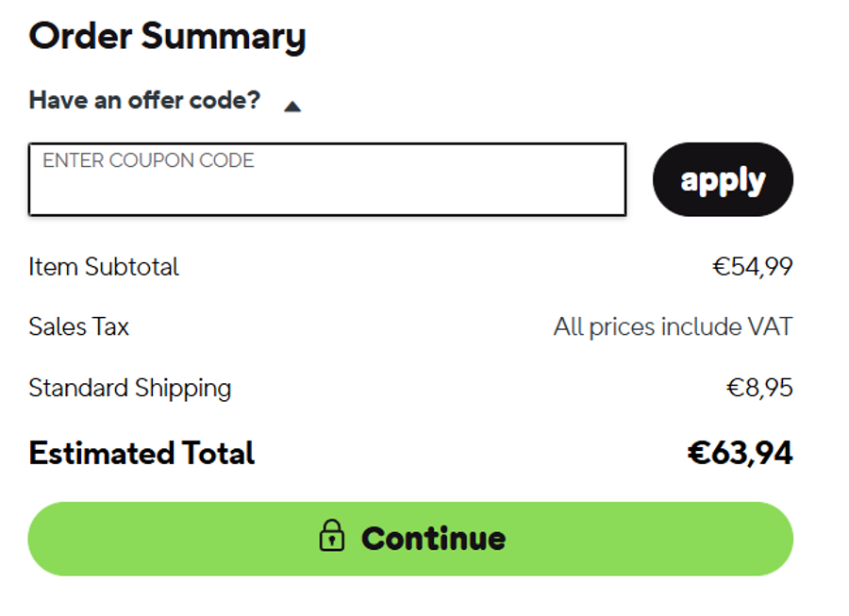Click the "All prices include VAT" text
The image size is (849, 616).
pyautogui.click(x=673, y=327)
